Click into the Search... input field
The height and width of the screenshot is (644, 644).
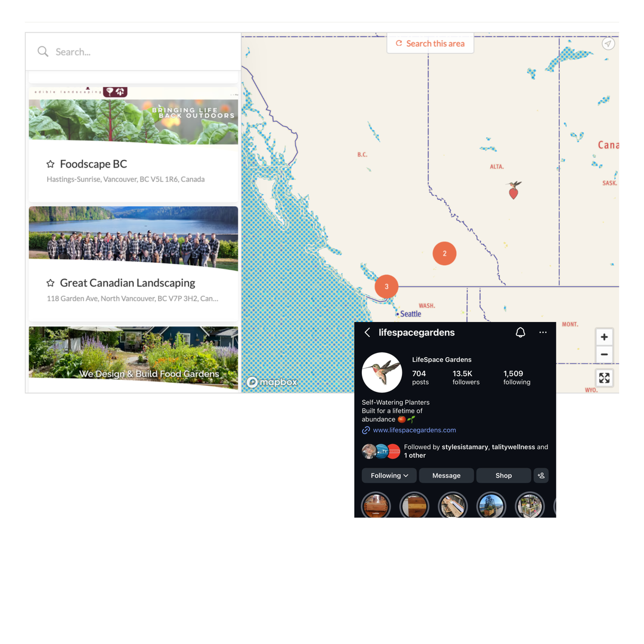(x=134, y=52)
